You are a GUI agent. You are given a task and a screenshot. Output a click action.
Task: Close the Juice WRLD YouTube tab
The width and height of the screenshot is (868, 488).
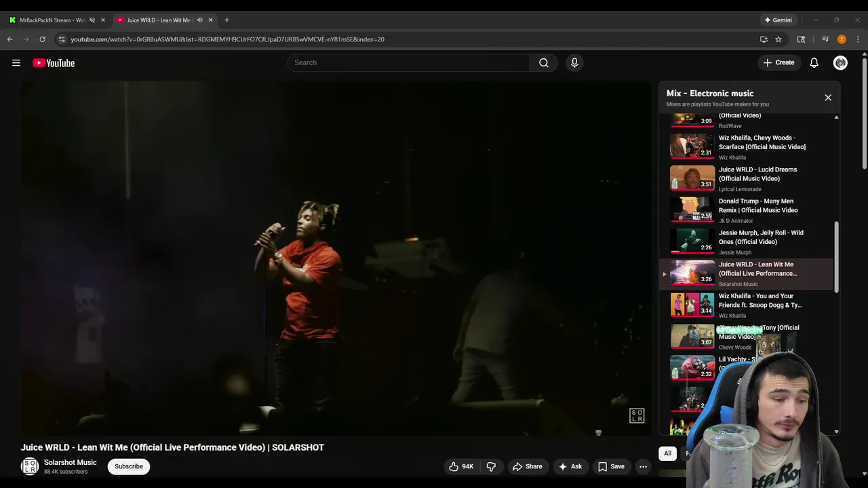pos(210,20)
